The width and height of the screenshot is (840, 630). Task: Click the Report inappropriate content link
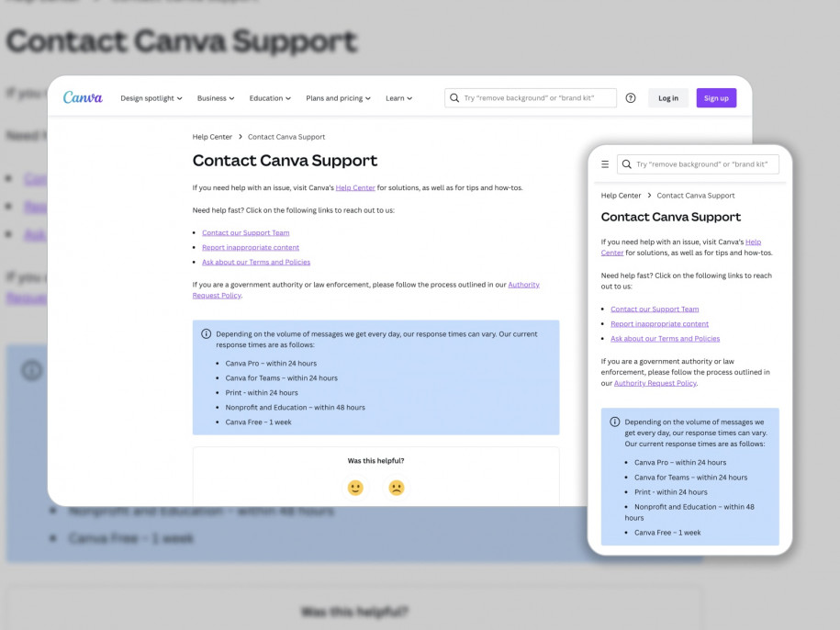point(250,247)
